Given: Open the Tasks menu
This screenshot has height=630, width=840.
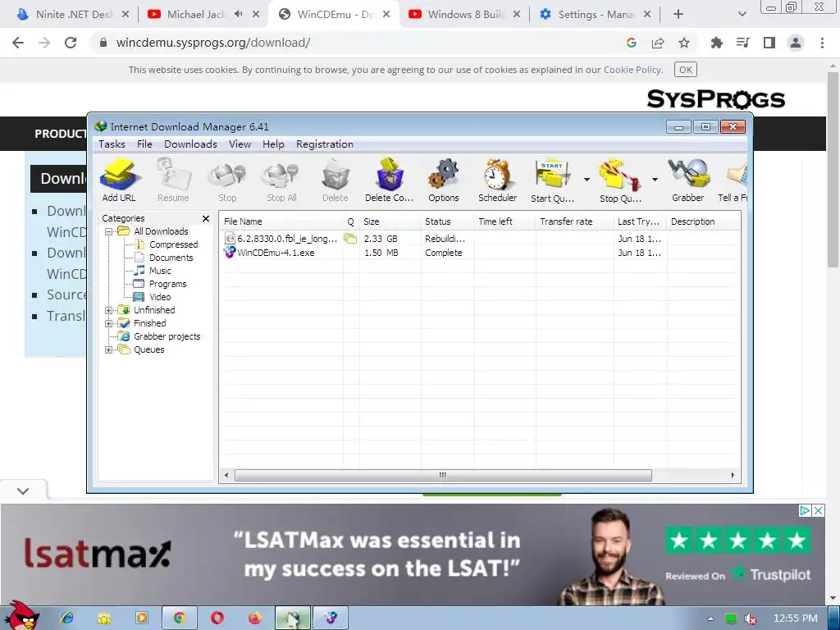Looking at the screenshot, I should click(x=112, y=144).
